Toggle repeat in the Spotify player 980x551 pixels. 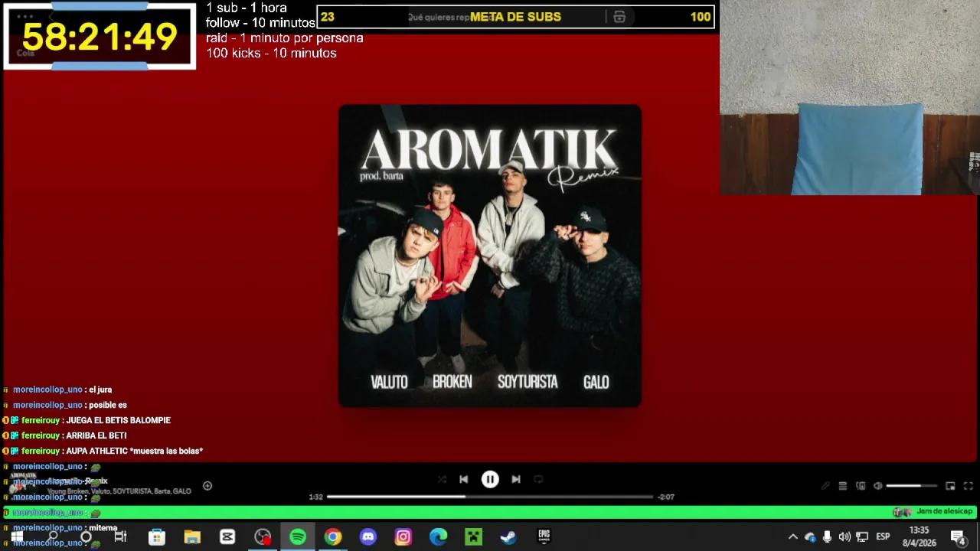coord(538,479)
